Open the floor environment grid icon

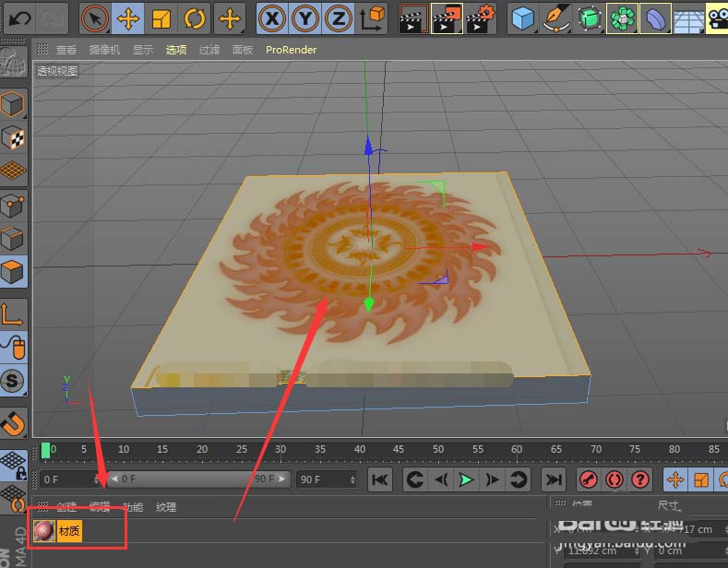(x=688, y=18)
